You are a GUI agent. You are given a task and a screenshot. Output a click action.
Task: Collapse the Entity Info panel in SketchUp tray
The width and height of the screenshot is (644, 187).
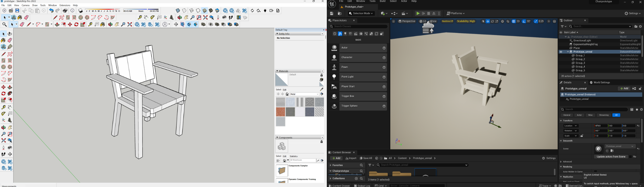tap(277, 34)
